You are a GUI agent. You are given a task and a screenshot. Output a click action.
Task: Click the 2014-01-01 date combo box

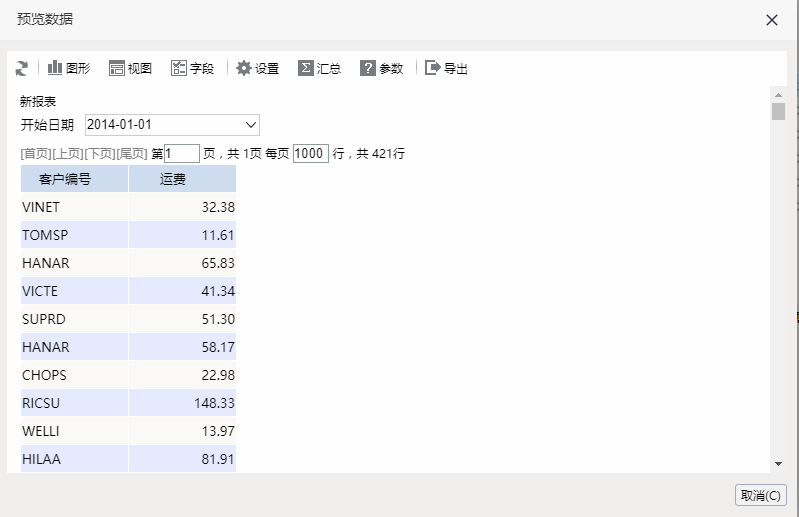172,125
